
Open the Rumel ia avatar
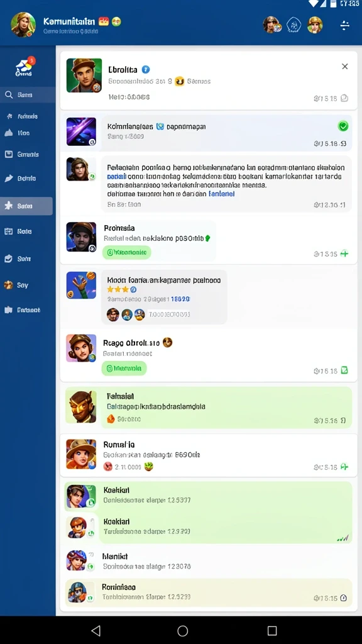click(81, 454)
